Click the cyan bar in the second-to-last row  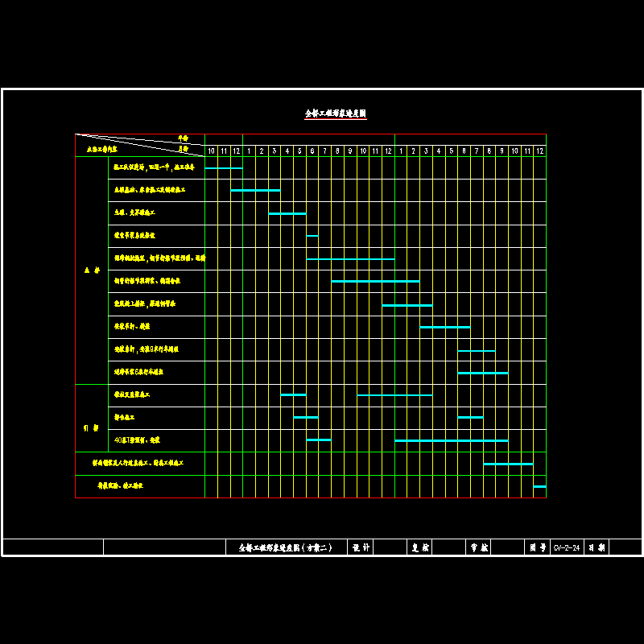[508, 464]
